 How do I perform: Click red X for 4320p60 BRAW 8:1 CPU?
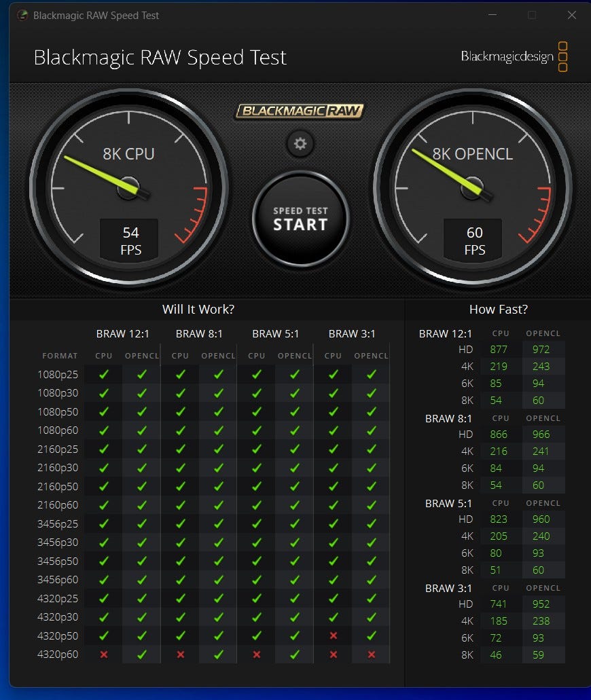[181, 655]
